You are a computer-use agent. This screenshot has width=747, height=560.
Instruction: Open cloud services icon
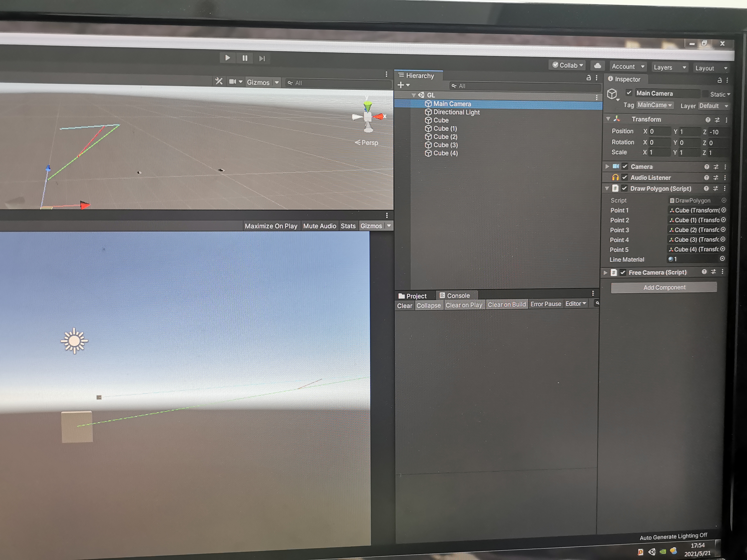[x=597, y=66]
